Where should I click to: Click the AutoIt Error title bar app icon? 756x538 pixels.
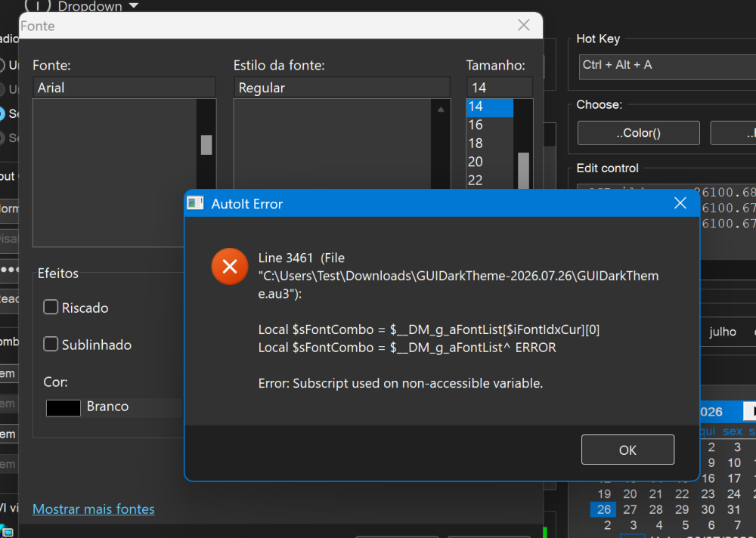point(195,203)
